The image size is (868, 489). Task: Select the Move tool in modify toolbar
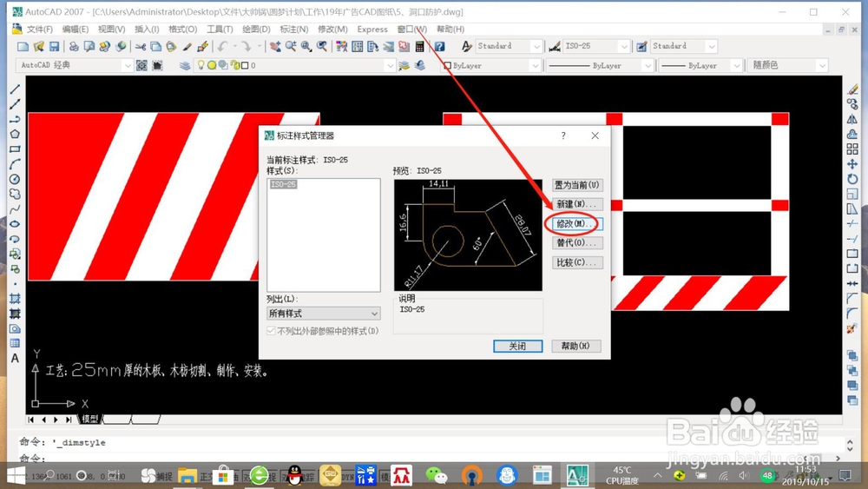pos(852,164)
